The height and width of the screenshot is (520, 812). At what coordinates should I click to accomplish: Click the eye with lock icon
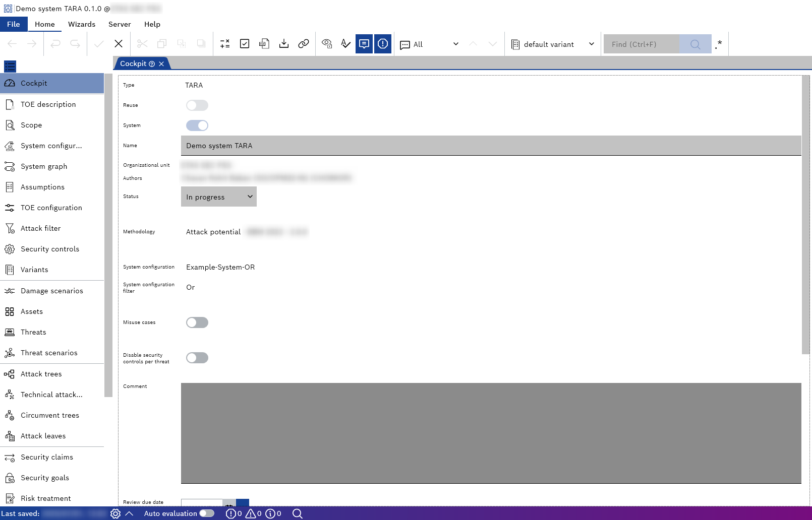pos(327,44)
